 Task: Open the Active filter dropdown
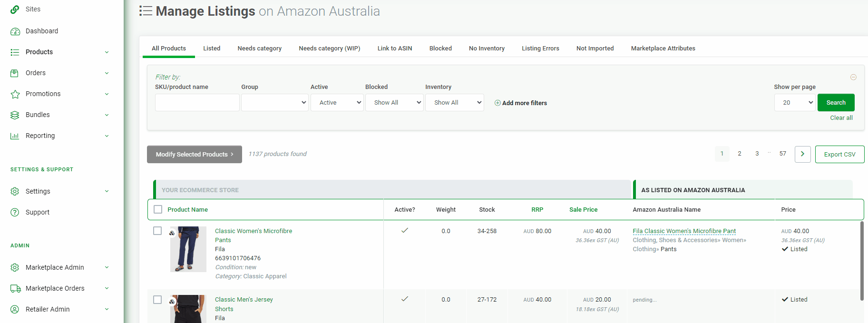[x=337, y=103]
